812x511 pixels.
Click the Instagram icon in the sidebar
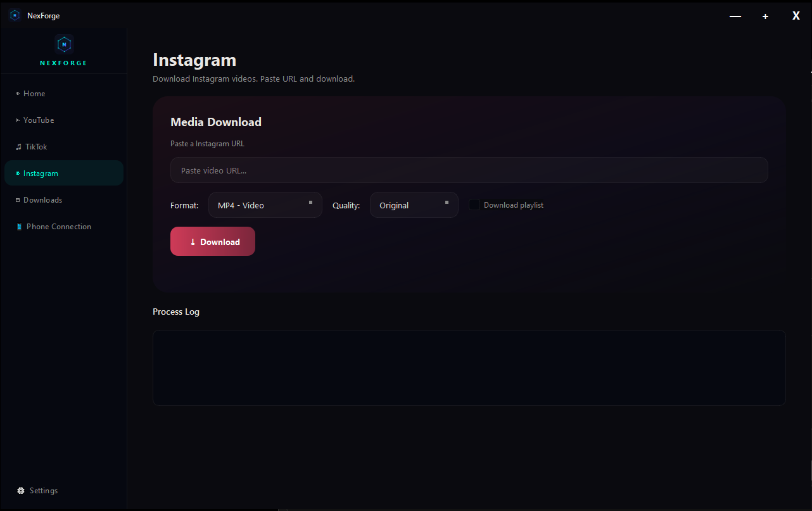[x=18, y=173]
